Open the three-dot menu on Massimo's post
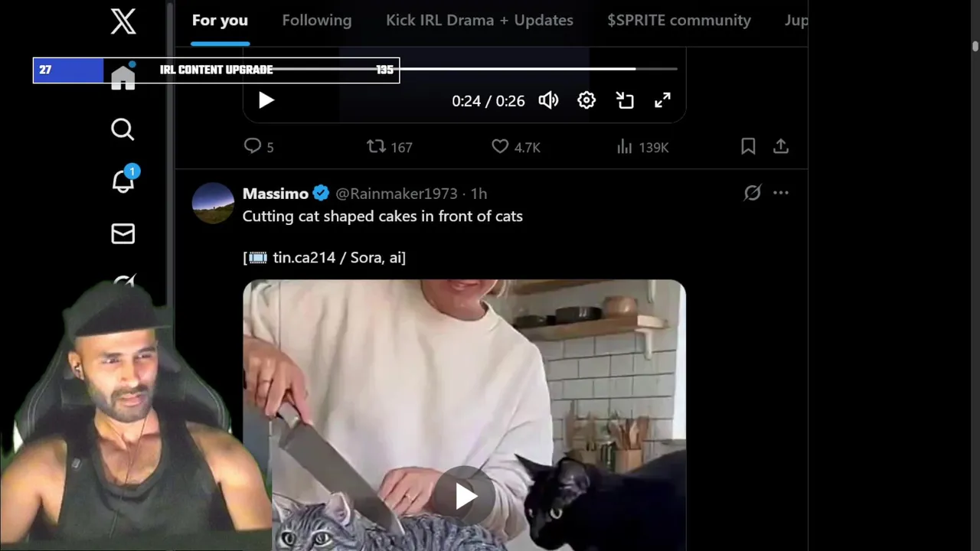Viewport: 980px width, 551px height. coord(781,193)
